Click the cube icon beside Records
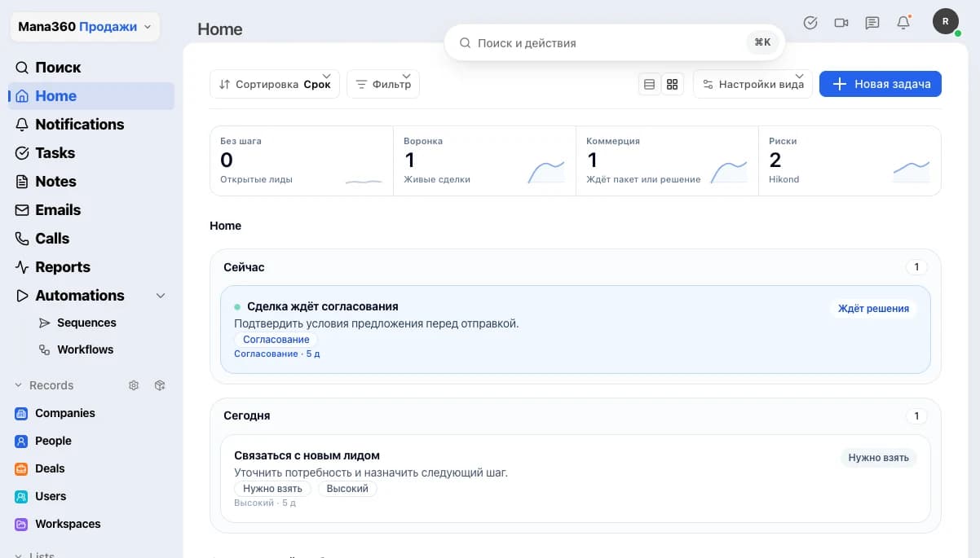 pos(160,385)
